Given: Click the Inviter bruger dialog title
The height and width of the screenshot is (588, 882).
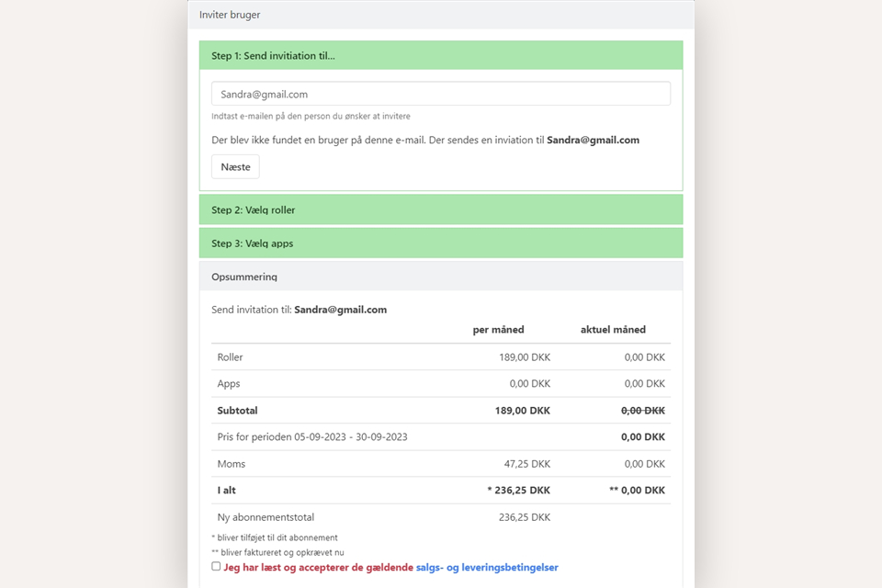Looking at the screenshot, I should coord(230,15).
